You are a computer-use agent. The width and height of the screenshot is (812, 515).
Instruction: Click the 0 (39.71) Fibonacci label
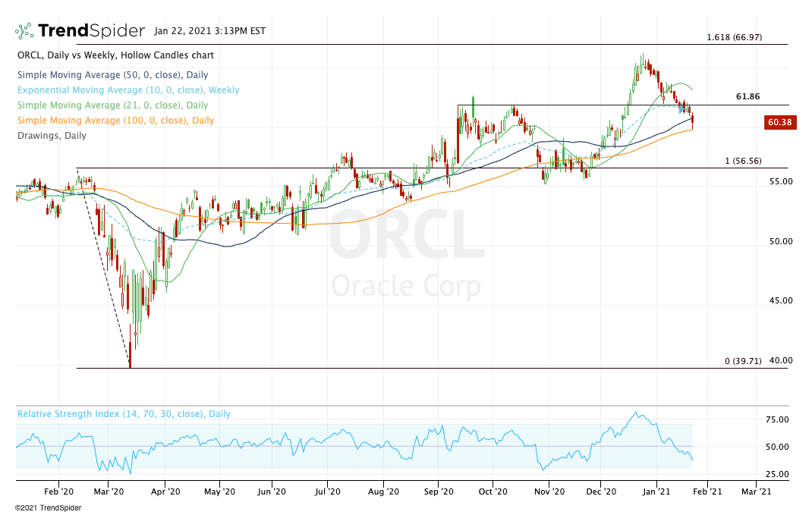(743, 361)
